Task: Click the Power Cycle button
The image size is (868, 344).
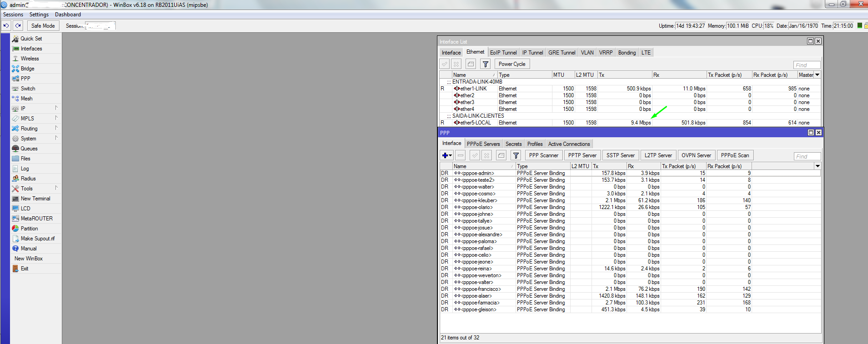Action: point(512,64)
